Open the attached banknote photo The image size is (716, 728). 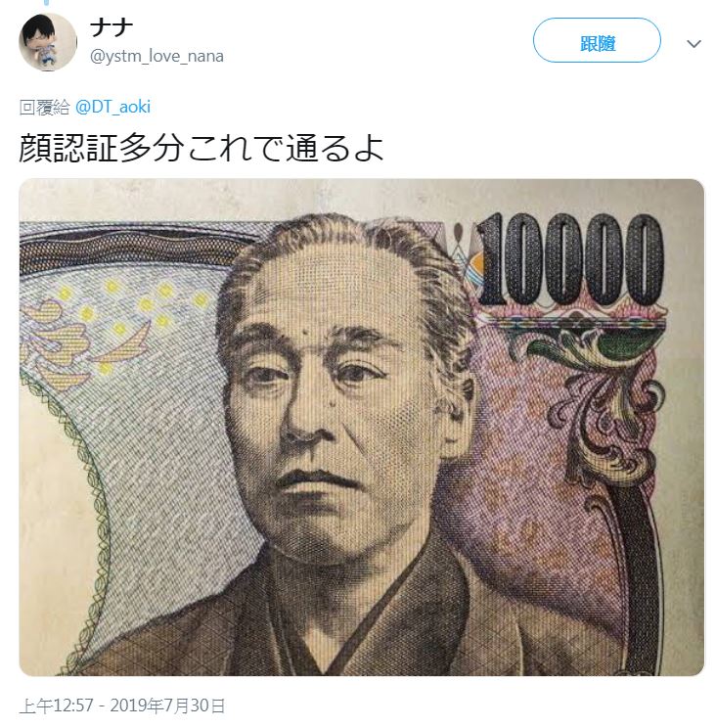pyautogui.click(x=362, y=428)
